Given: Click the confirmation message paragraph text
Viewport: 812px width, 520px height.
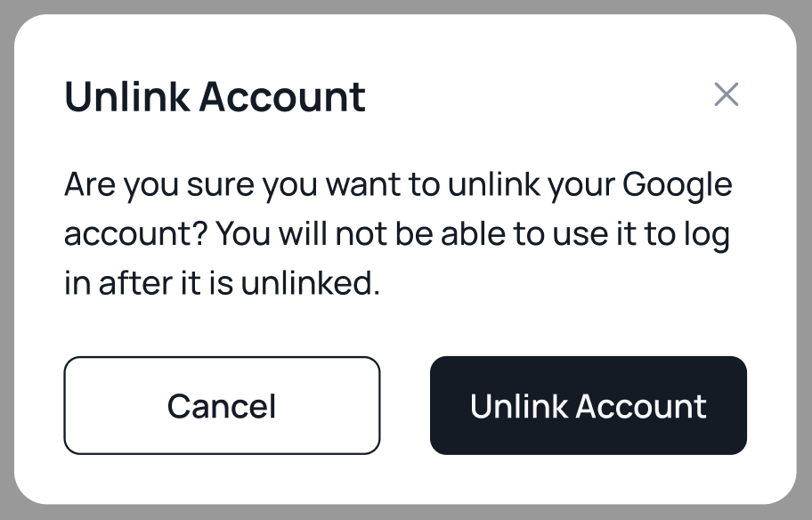Looking at the screenshot, I should tap(397, 235).
